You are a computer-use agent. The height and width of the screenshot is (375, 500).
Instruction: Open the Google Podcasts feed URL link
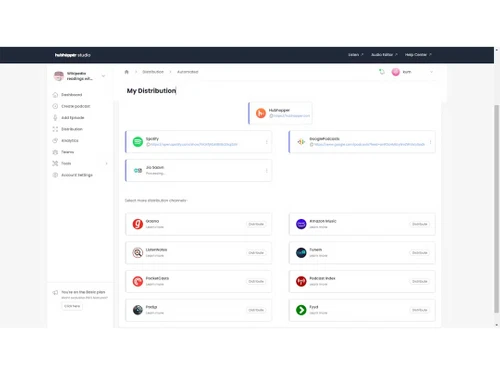coord(369,145)
